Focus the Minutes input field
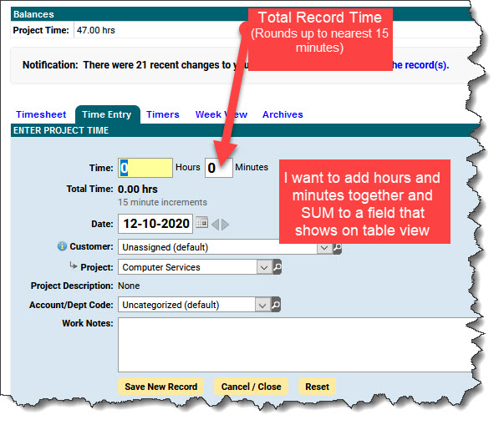The height and width of the screenshot is (430, 504). 219,168
